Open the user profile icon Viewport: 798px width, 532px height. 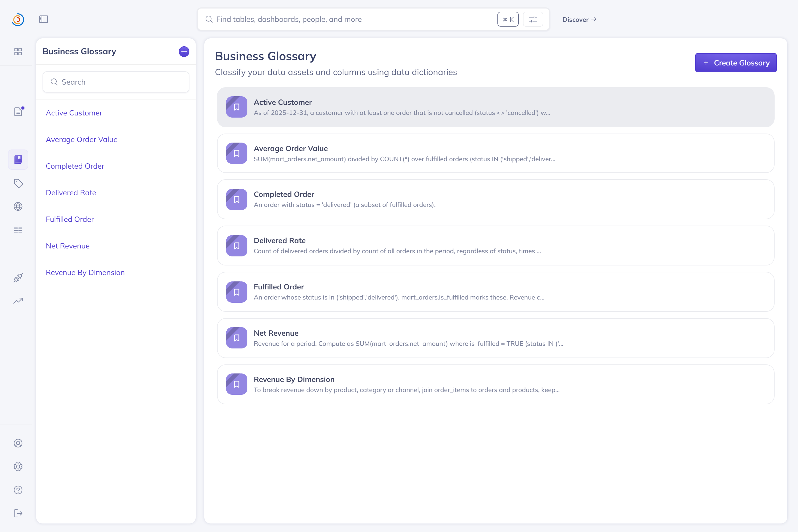click(x=18, y=443)
